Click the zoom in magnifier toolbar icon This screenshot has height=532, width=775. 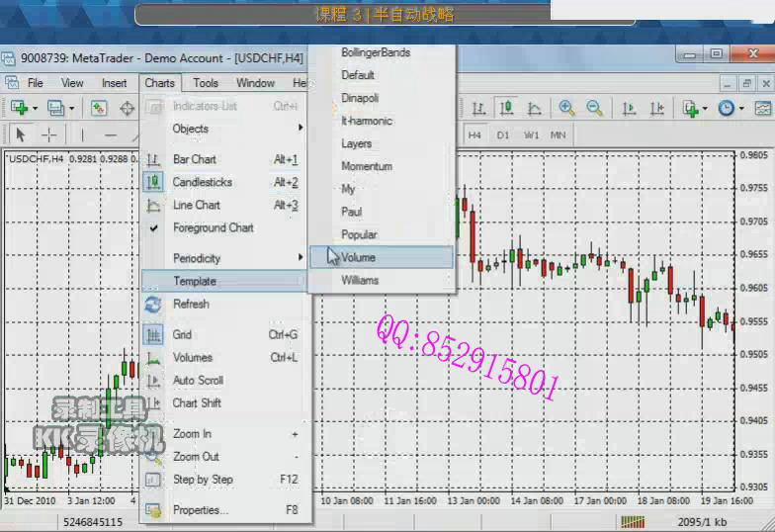coord(566,108)
